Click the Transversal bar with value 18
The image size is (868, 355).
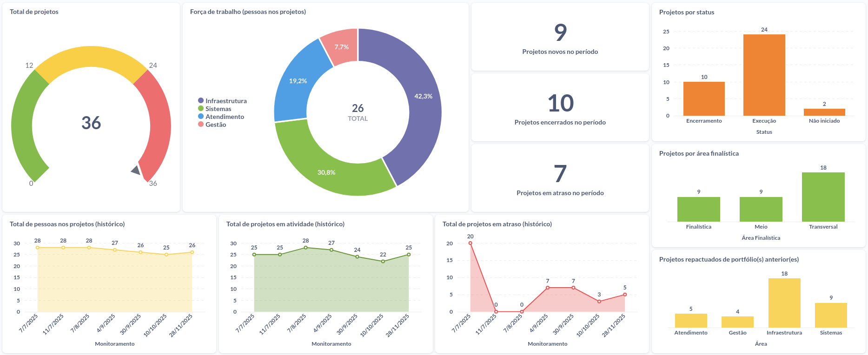(x=823, y=197)
